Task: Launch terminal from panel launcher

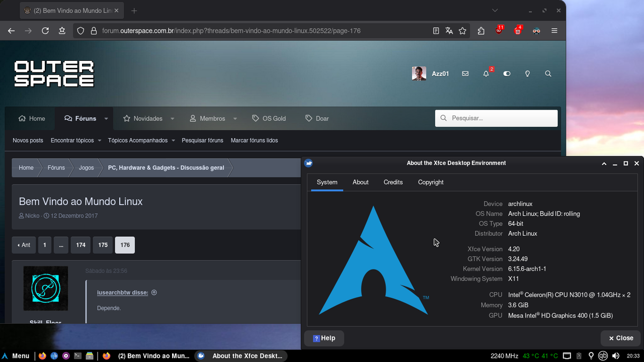Action: click(77, 356)
